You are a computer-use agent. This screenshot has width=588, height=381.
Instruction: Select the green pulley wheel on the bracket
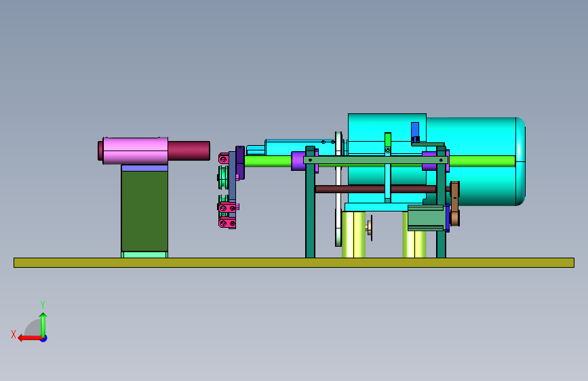pyautogui.click(x=222, y=178)
